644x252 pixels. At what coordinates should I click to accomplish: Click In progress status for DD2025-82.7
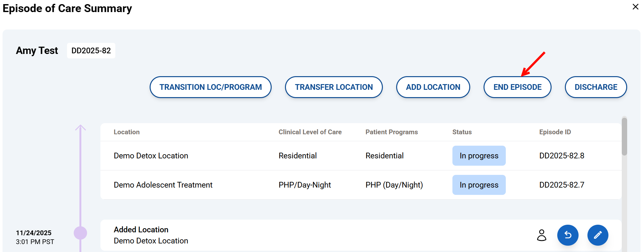click(478, 185)
